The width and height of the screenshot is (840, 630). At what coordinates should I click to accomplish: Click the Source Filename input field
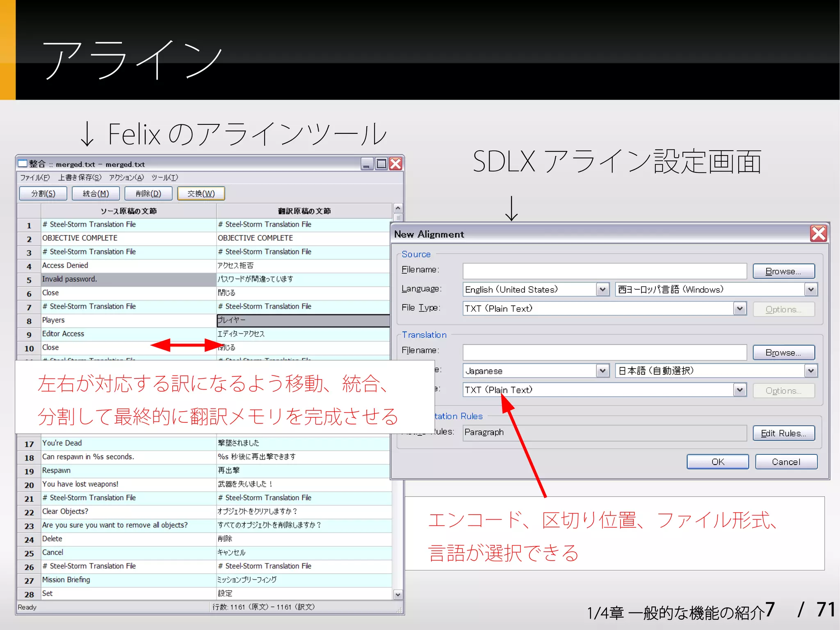[x=605, y=271]
